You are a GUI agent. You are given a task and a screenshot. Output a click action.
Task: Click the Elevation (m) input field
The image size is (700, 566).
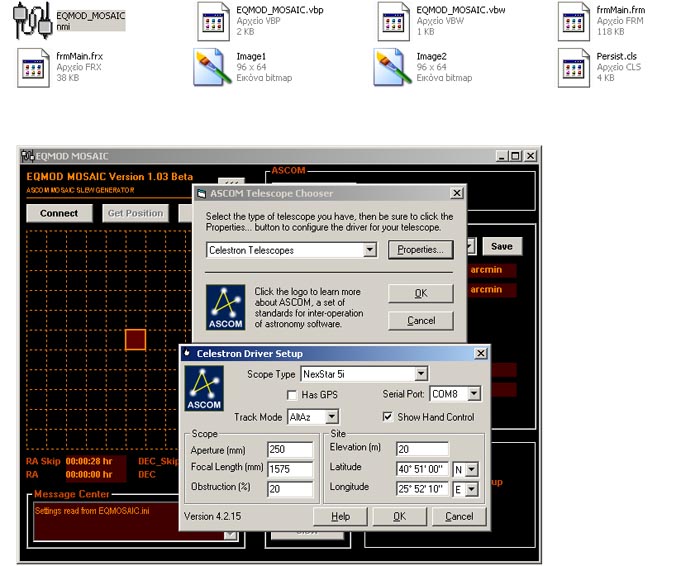(x=422, y=449)
